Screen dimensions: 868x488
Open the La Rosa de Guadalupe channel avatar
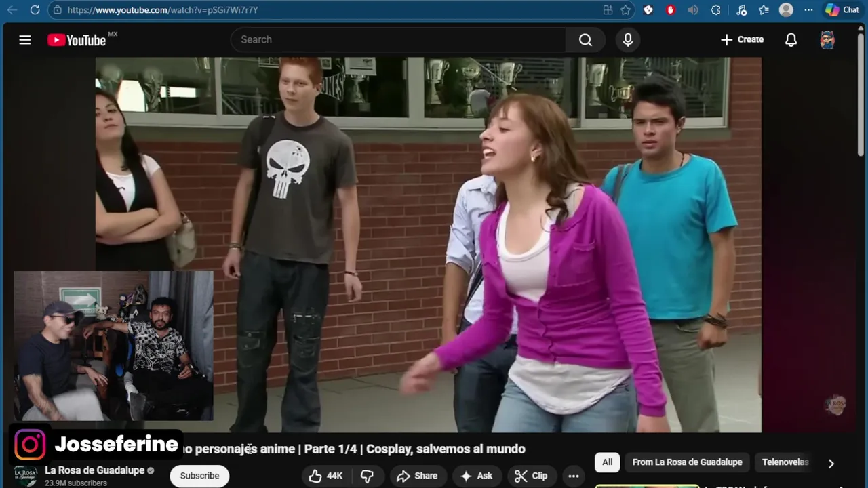click(x=26, y=476)
